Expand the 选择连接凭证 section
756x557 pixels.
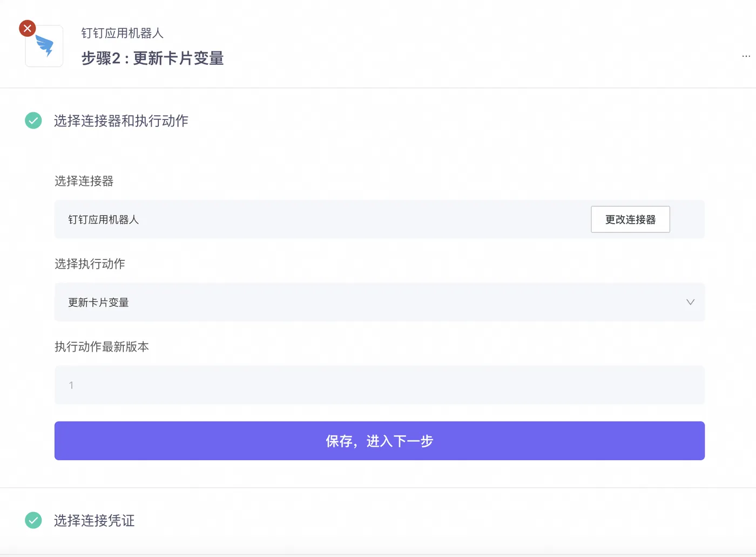click(x=94, y=520)
